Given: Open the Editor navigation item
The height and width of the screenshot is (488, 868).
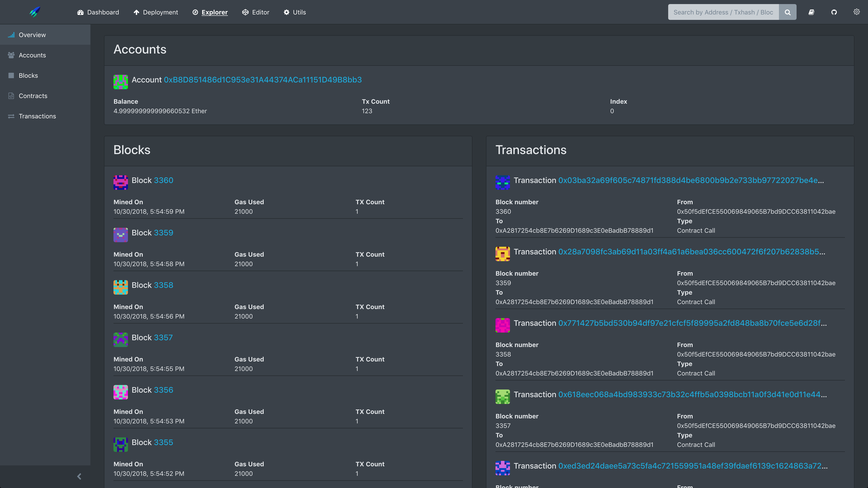Looking at the screenshot, I should pyautogui.click(x=256, y=12).
